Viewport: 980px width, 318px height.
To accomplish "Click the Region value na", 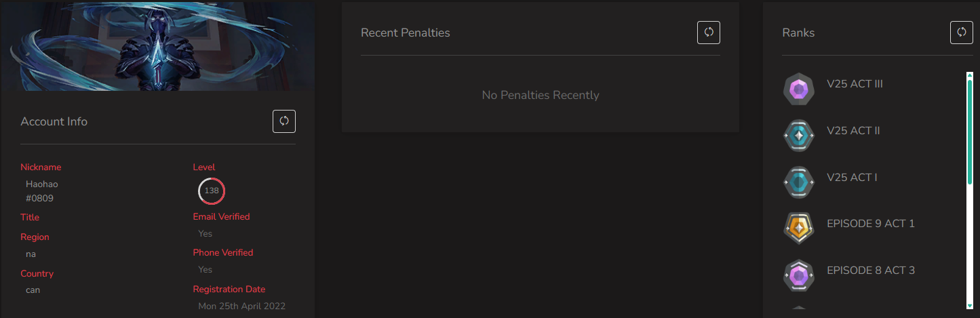I will pos(31,254).
